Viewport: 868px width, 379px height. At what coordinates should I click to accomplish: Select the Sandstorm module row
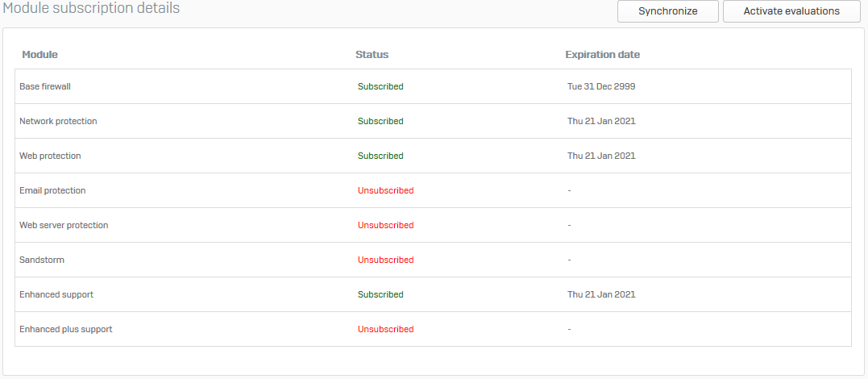[433, 260]
